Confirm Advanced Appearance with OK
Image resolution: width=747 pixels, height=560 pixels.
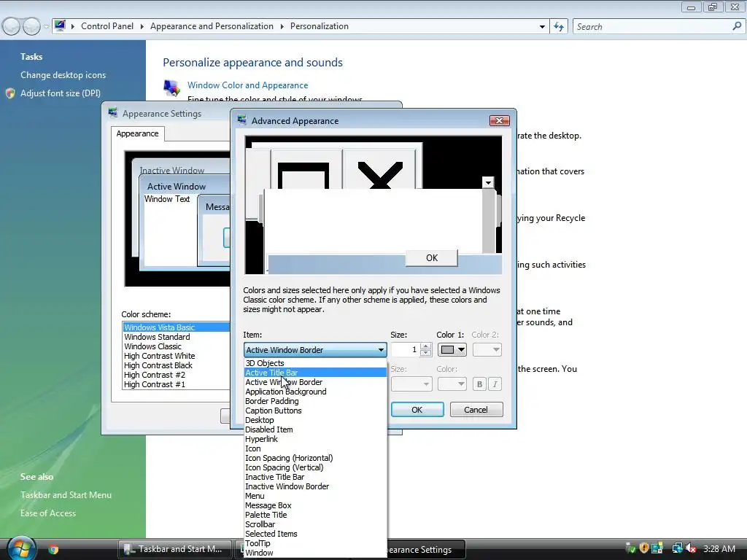tap(417, 410)
